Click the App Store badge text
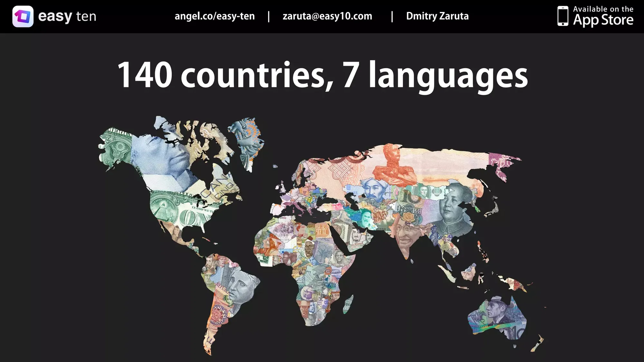The height and width of the screenshot is (362, 644). point(603,16)
